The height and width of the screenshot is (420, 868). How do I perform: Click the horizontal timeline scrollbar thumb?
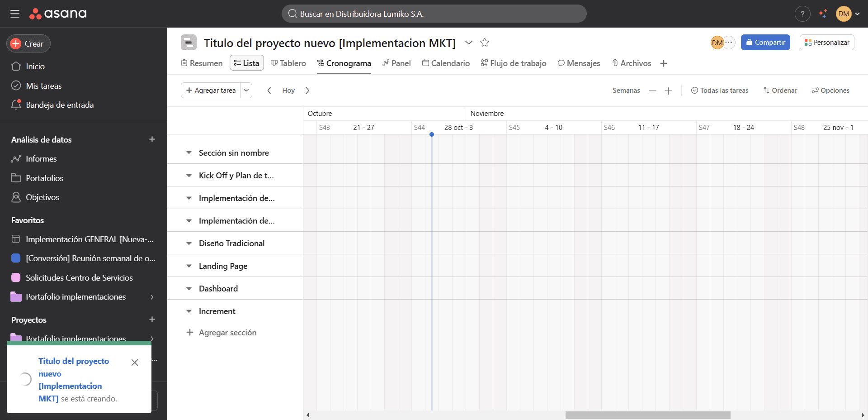point(648,415)
